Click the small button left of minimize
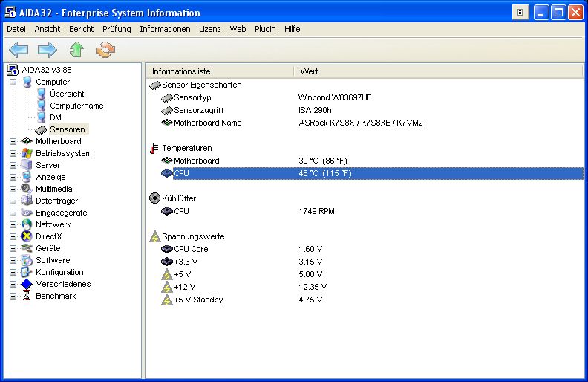This screenshot has height=382, width=588. pyautogui.click(x=520, y=13)
